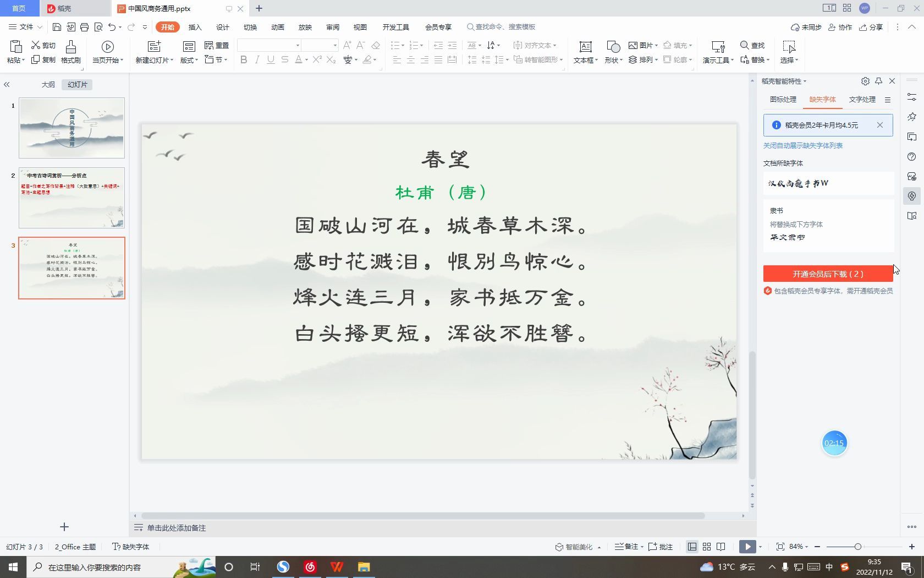Open the help question-mark icon in right sidebar

[x=912, y=157]
